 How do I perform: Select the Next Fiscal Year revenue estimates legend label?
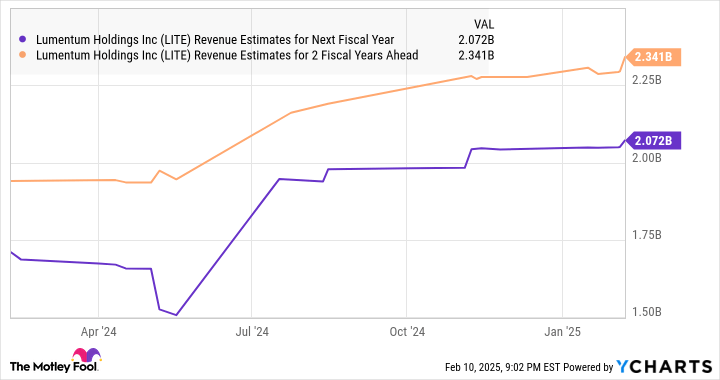[215, 40]
